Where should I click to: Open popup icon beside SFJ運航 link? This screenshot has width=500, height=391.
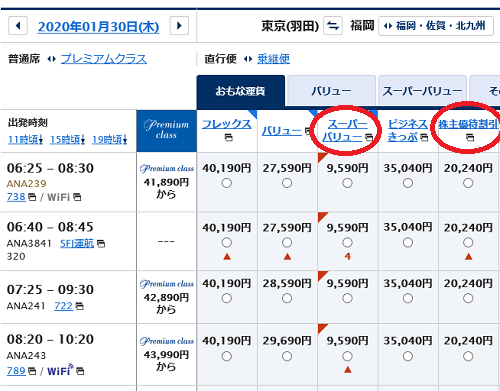(x=101, y=244)
